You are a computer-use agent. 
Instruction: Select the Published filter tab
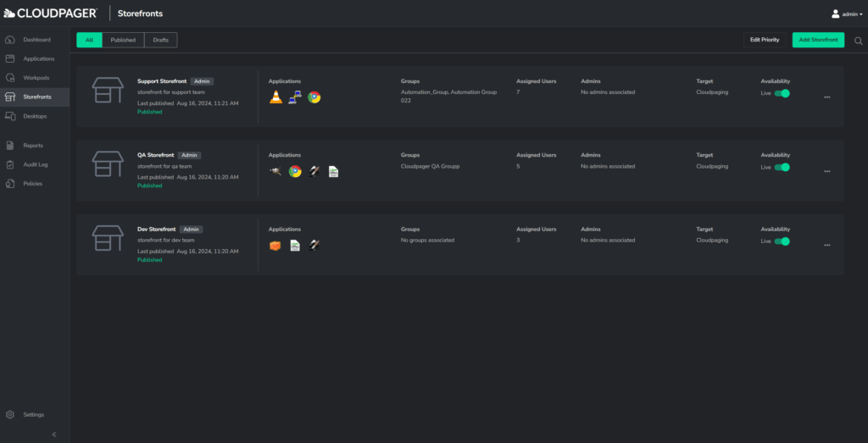[x=123, y=40]
